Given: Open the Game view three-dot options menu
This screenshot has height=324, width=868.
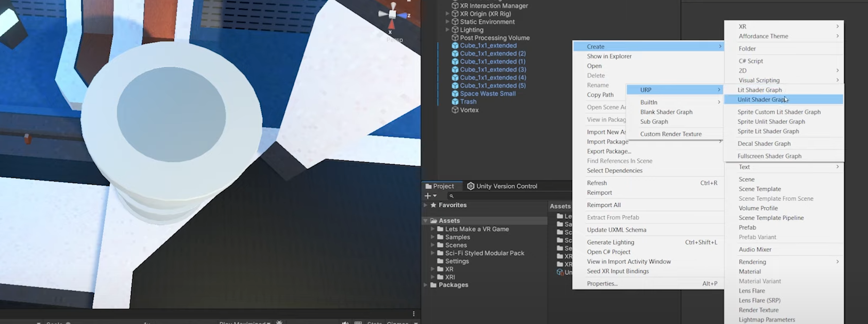Looking at the screenshot, I should [x=414, y=314].
